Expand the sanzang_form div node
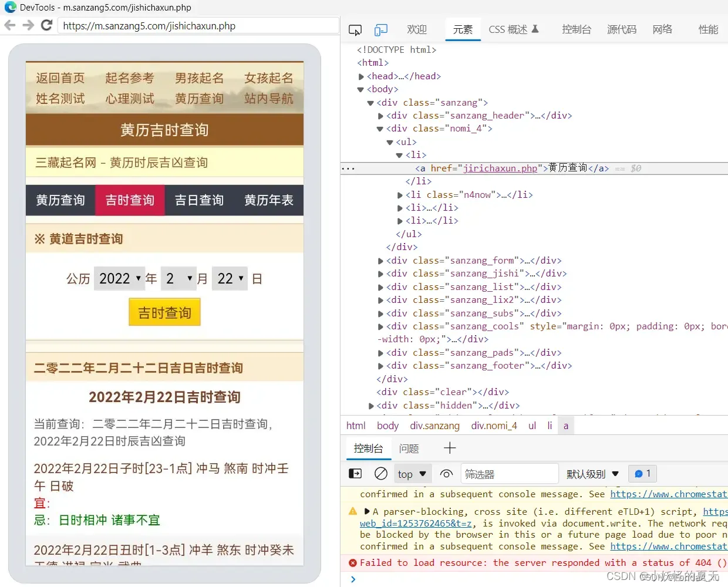The height and width of the screenshot is (587, 728). click(380, 261)
